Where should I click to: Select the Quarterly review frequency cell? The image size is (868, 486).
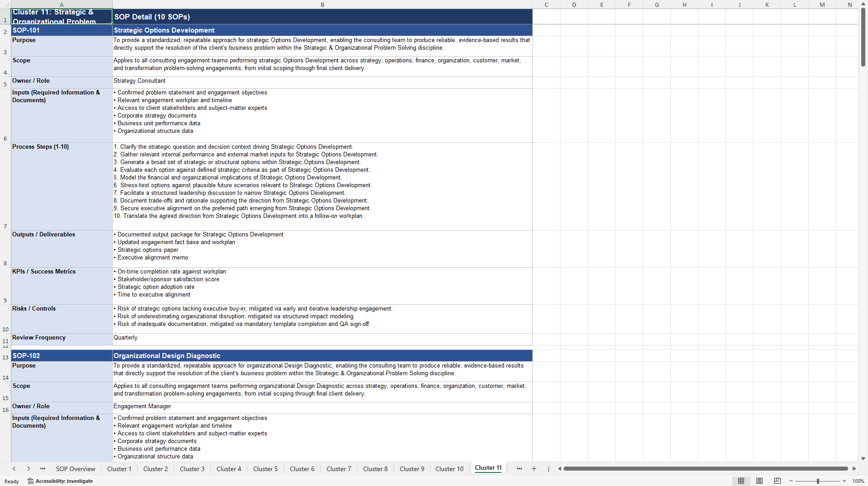(x=323, y=339)
